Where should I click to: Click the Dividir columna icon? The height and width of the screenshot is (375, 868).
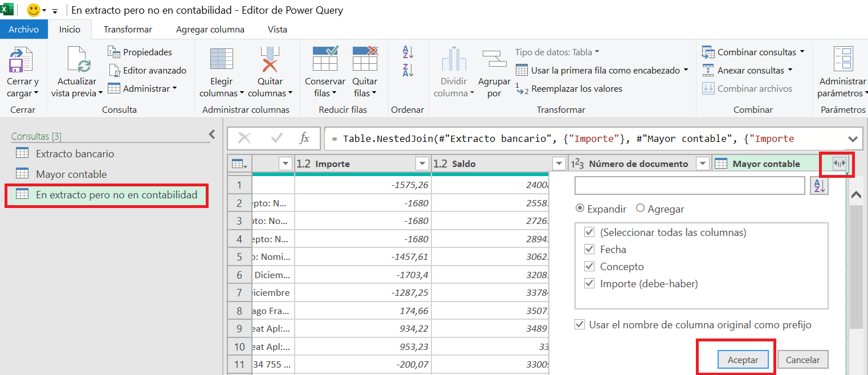pos(454,60)
